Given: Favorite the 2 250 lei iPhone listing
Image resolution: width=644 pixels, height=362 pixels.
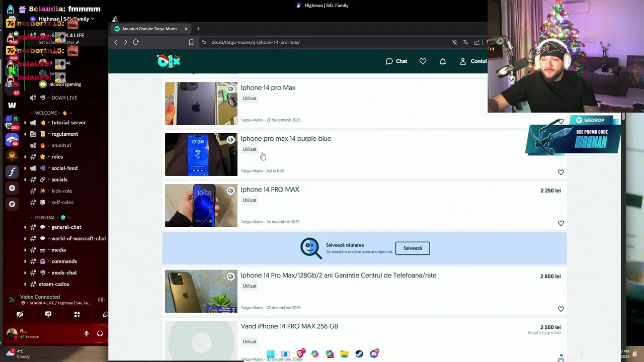Looking at the screenshot, I should 561,223.
